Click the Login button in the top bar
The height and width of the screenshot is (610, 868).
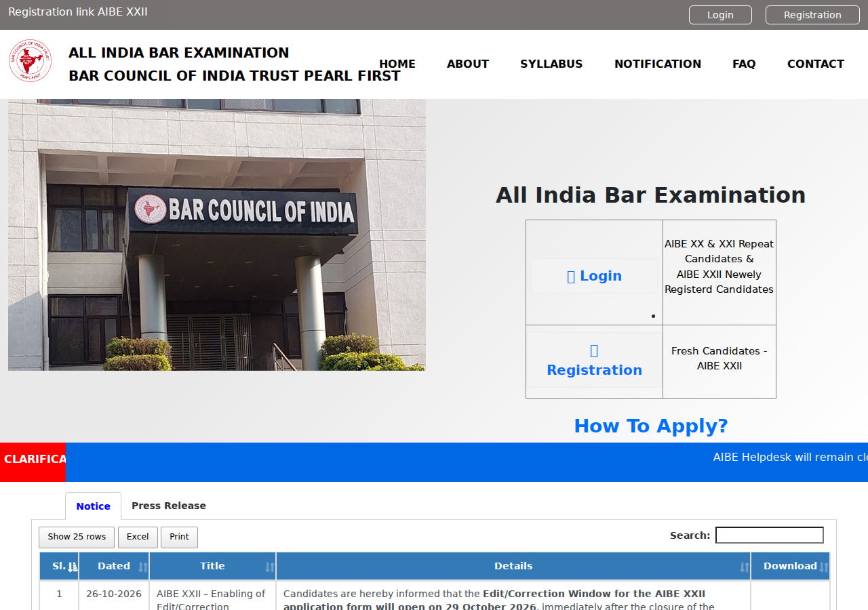(720, 15)
